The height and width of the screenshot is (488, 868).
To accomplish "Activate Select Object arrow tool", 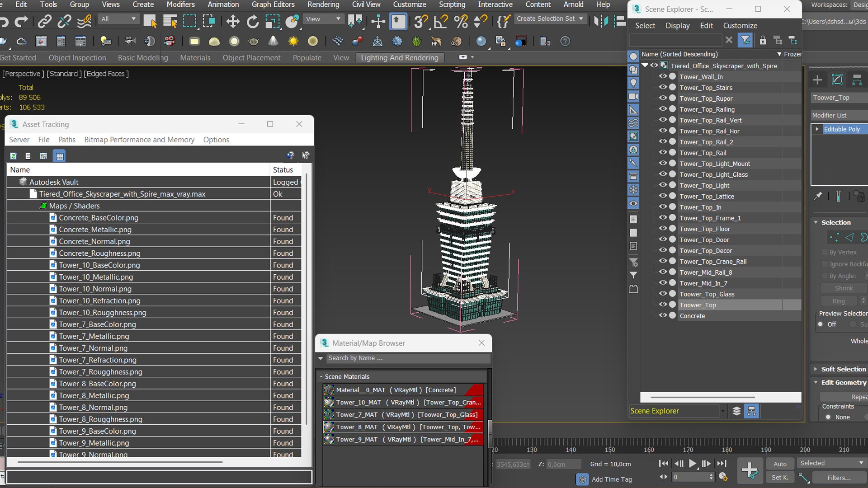I will (150, 21).
